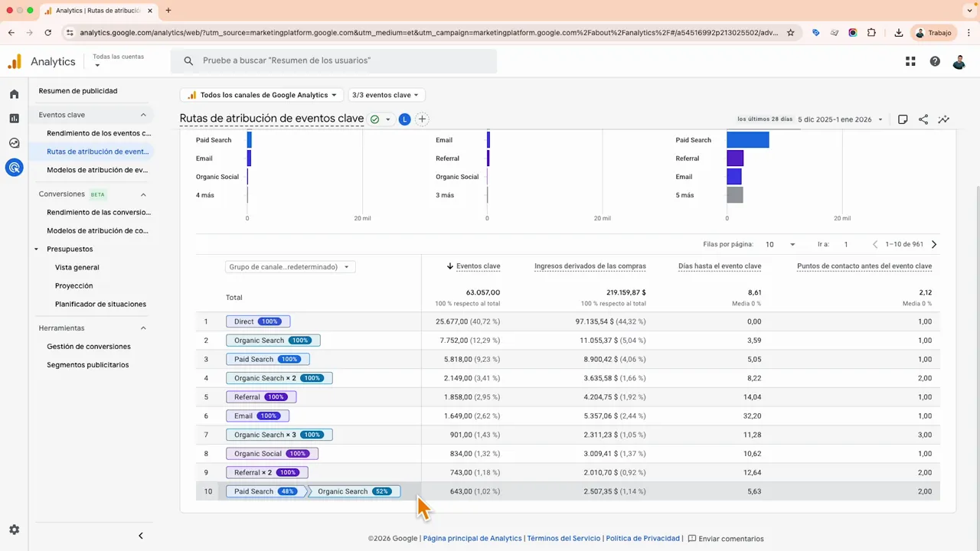
Task: Share this report icon
Action: [x=923, y=119]
